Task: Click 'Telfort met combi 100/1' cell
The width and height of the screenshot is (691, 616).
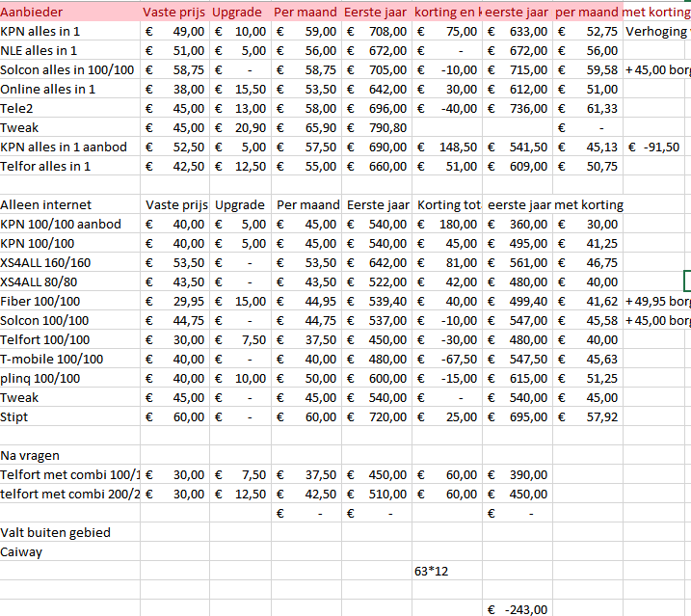Action: 70,475
